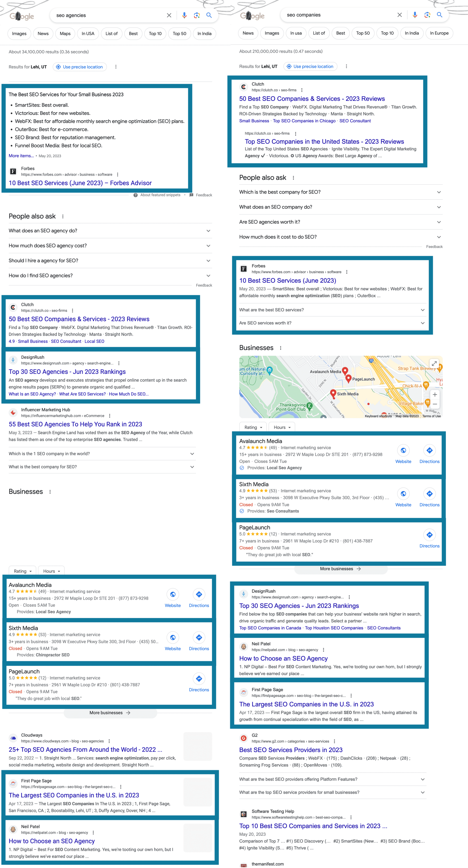
Task: Click map expand fullscreen icon
Action: point(434,364)
